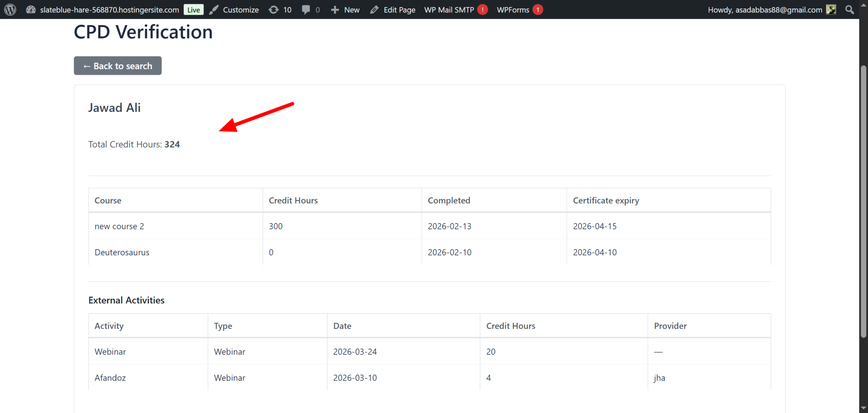The image size is (868, 413).
Task: Open the site dashboard gauge icon
Action: pos(31,9)
